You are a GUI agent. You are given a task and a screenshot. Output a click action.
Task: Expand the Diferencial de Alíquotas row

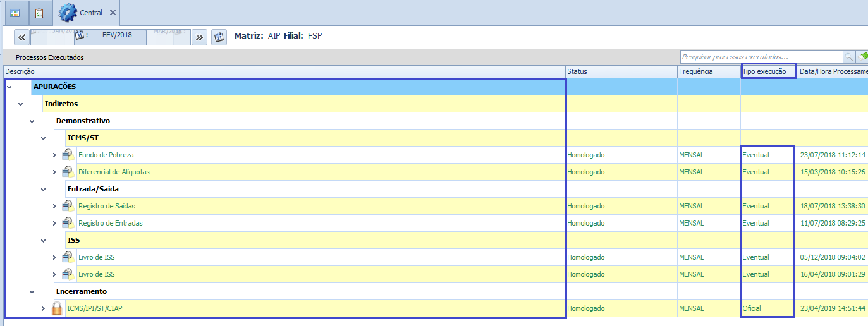(x=54, y=172)
